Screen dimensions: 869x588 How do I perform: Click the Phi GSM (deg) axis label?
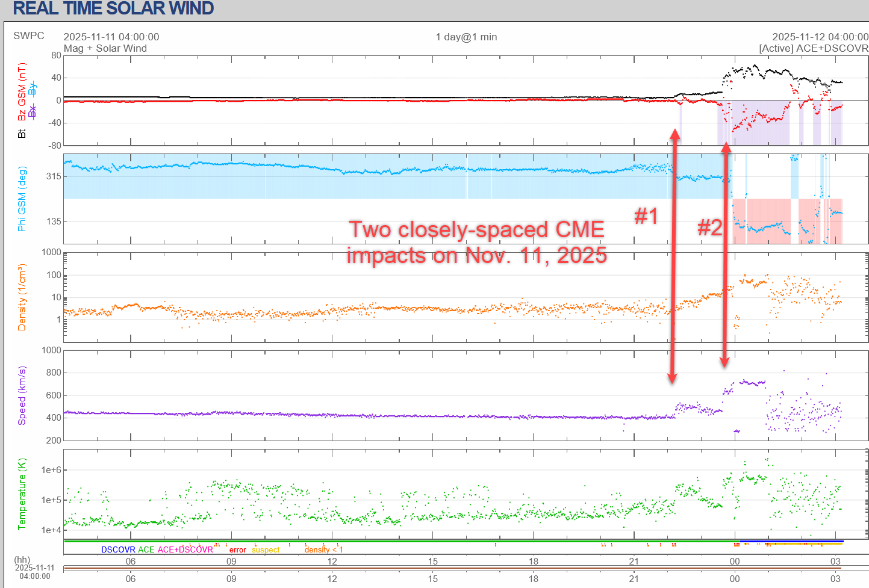tap(22, 199)
